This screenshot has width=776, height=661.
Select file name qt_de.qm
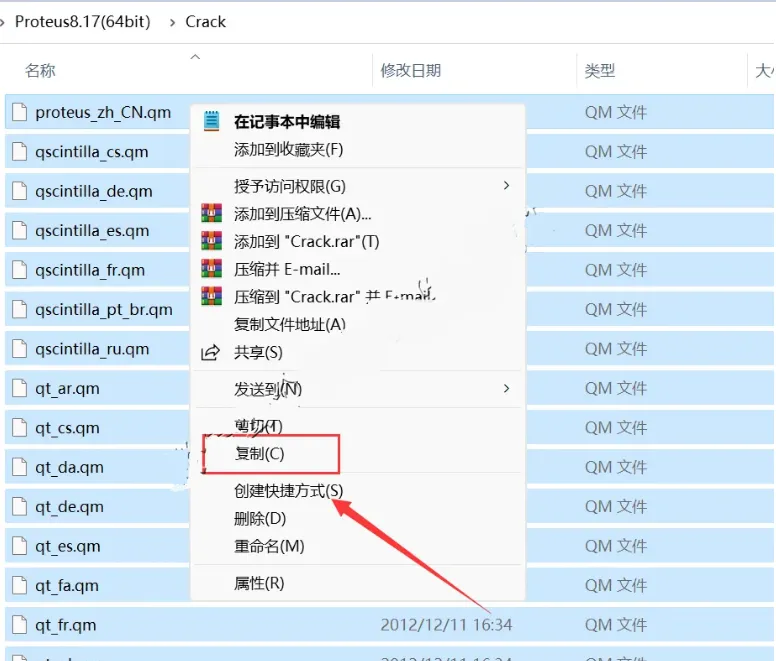[x=69, y=507]
